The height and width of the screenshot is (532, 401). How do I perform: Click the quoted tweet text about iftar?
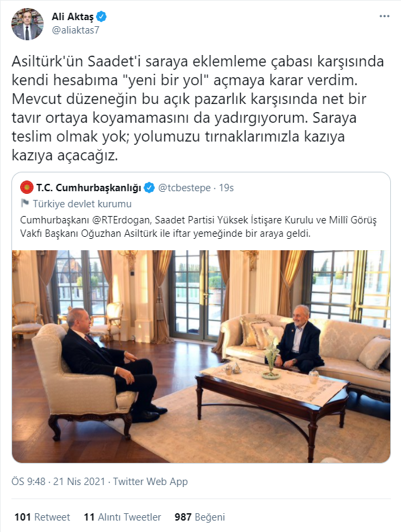198,227
